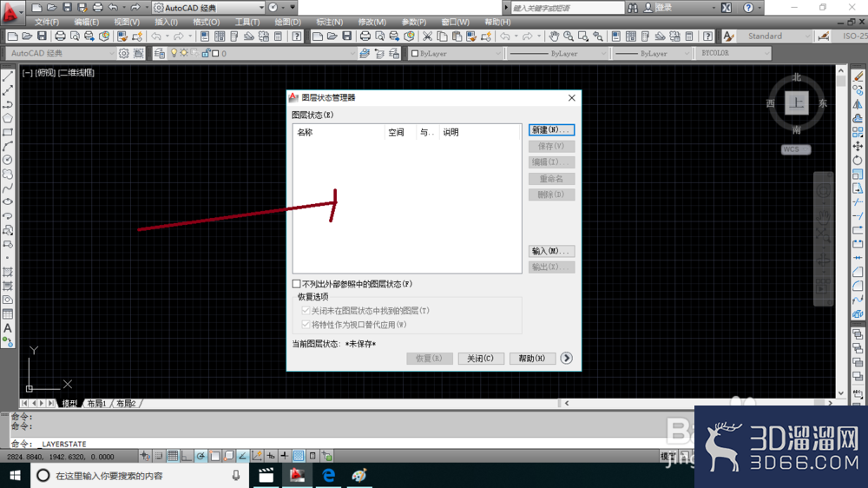
Task: Select the Move modify tool
Action: [x=858, y=146]
